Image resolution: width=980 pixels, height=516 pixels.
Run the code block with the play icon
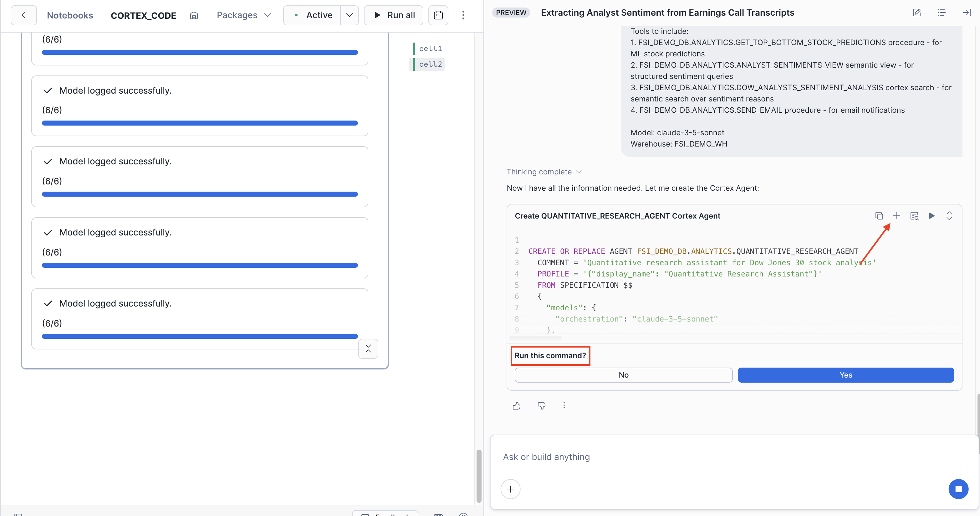tap(932, 216)
